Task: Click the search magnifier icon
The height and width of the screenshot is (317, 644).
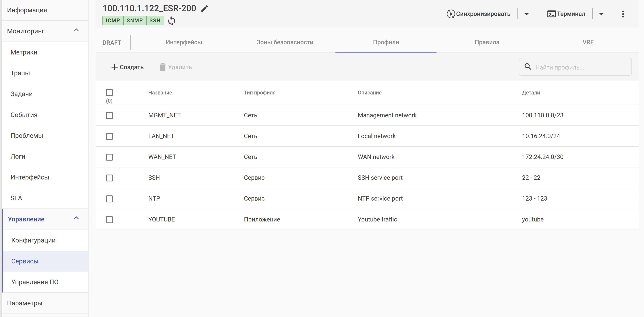Action: click(x=528, y=67)
